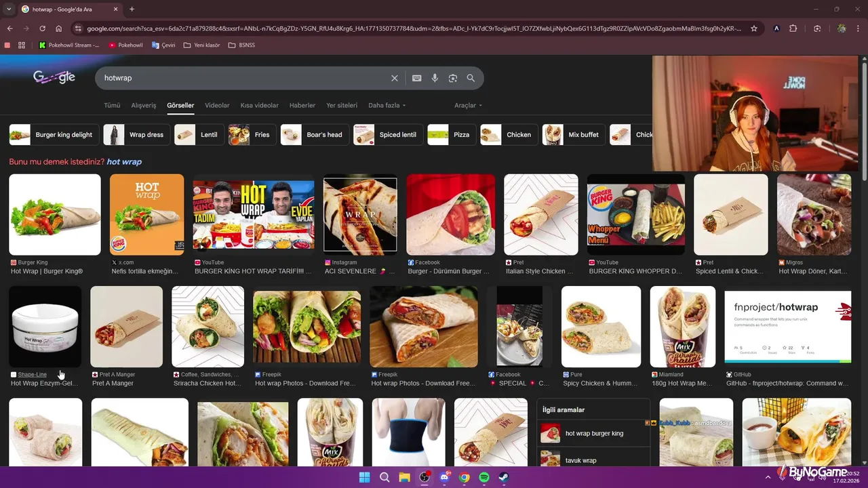
Task: Open the Shape-Line Hot Wrap Enzym-Gel image
Action: click(x=45, y=327)
